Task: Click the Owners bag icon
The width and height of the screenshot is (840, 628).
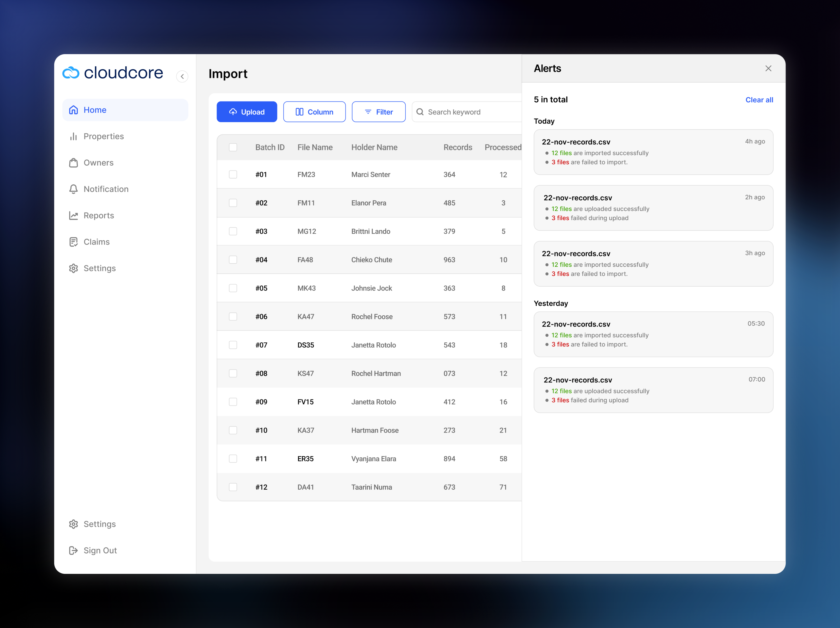Action: [x=73, y=163]
